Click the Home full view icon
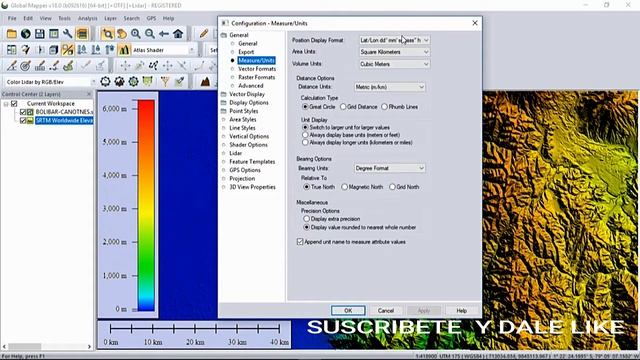 (178, 34)
